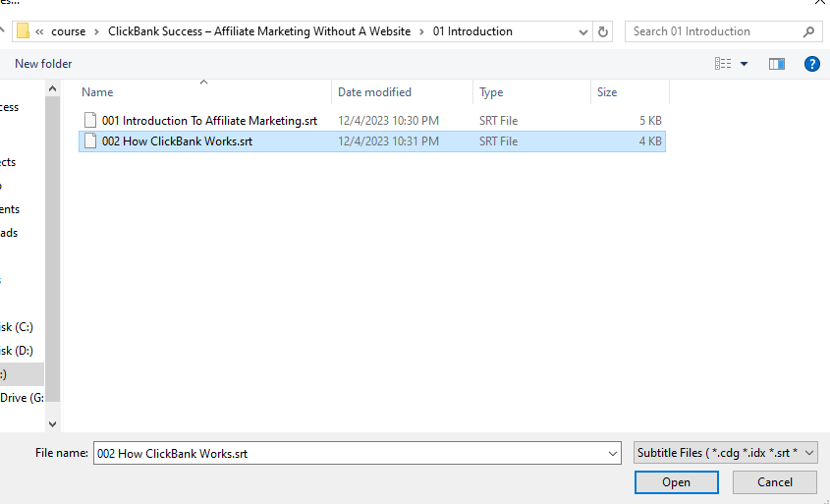This screenshot has width=830, height=504.
Task: Toggle the preview pane icon
Action: [x=777, y=64]
